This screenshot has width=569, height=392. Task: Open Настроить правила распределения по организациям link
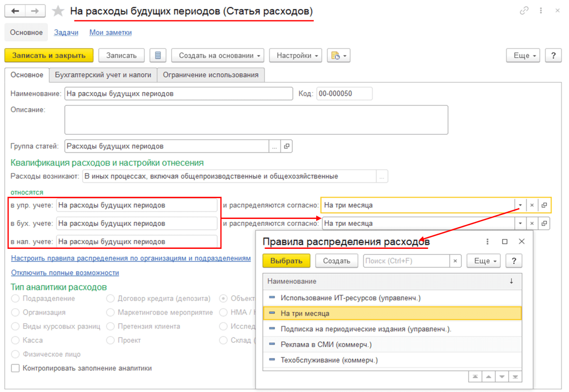(x=131, y=258)
